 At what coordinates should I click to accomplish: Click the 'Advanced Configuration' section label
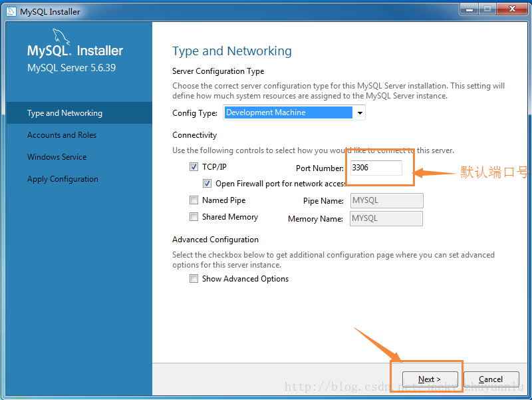pos(215,240)
